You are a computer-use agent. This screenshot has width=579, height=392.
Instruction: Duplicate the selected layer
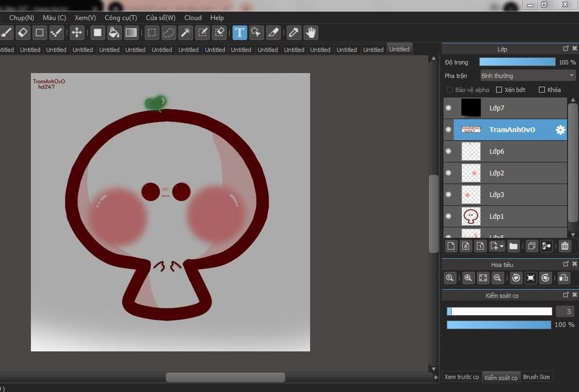click(x=532, y=246)
